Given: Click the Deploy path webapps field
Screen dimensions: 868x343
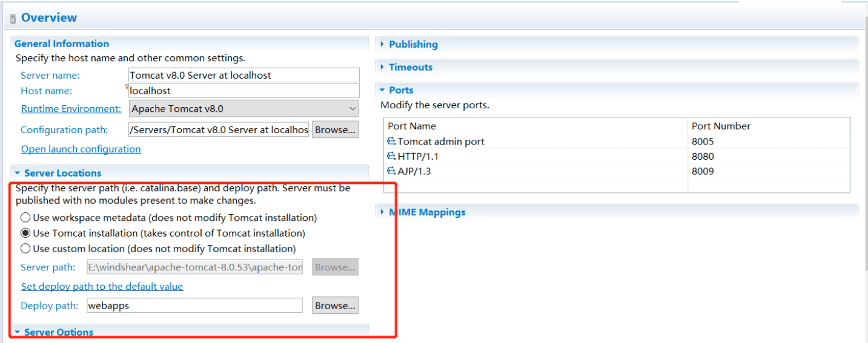Looking at the screenshot, I should point(194,305).
